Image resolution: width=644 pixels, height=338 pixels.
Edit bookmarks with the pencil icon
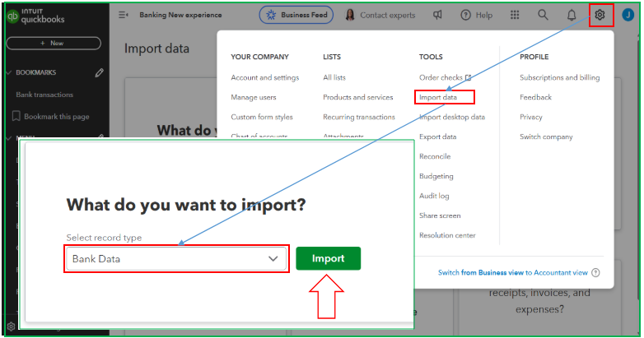99,72
